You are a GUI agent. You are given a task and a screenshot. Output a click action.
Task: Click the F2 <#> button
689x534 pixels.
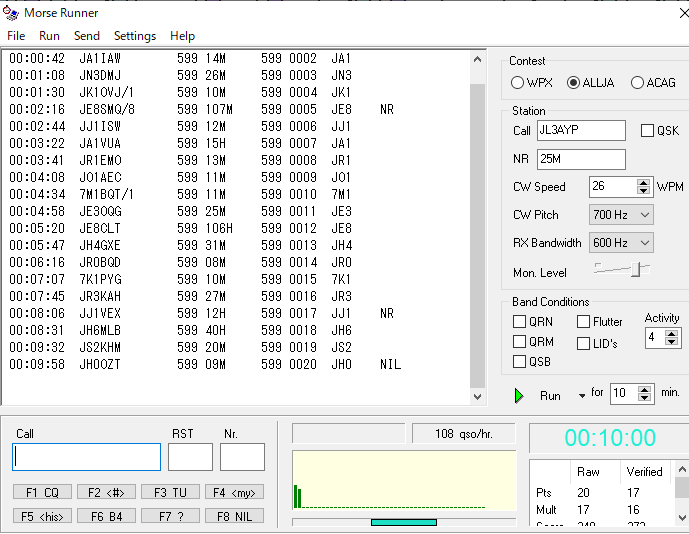click(106, 492)
